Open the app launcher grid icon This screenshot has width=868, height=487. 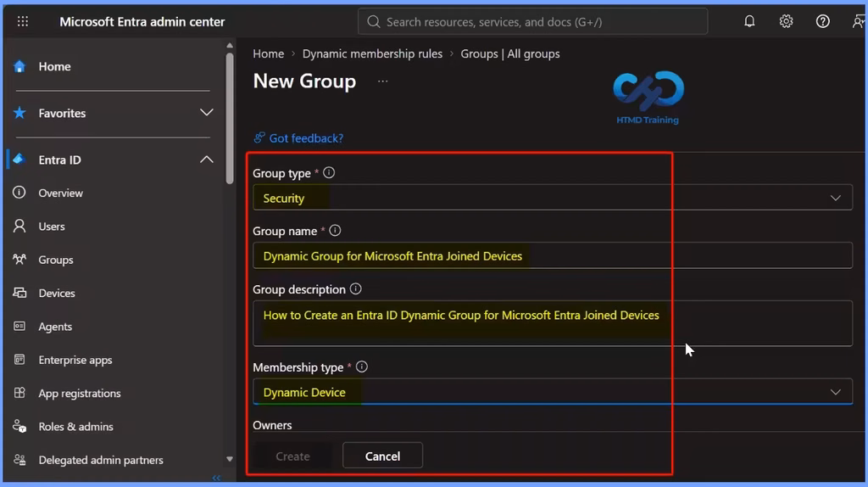pyautogui.click(x=23, y=21)
